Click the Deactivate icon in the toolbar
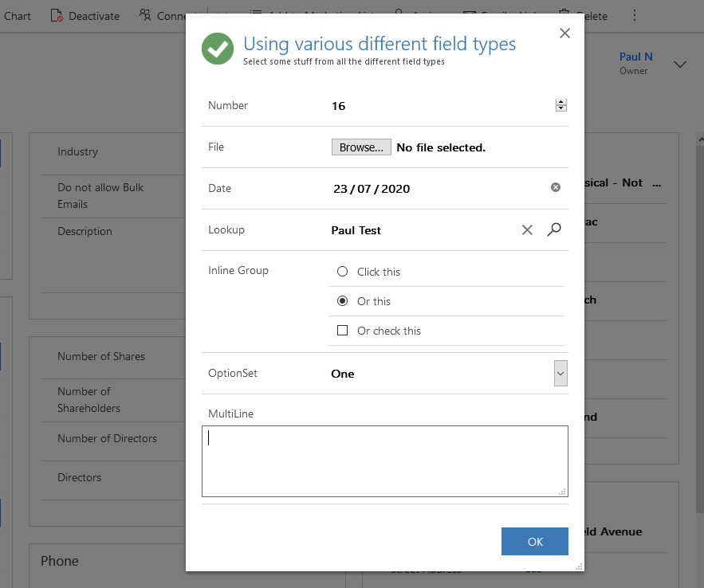 click(55, 15)
